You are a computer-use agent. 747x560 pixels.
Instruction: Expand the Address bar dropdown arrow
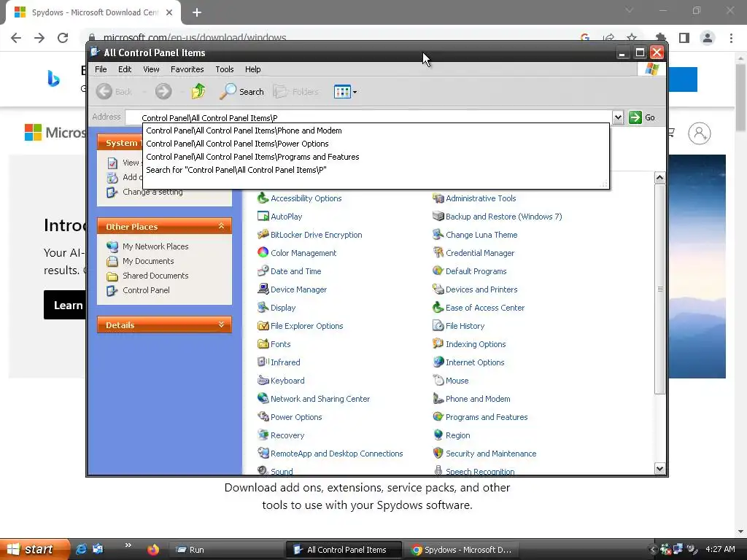[x=618, y=117]
